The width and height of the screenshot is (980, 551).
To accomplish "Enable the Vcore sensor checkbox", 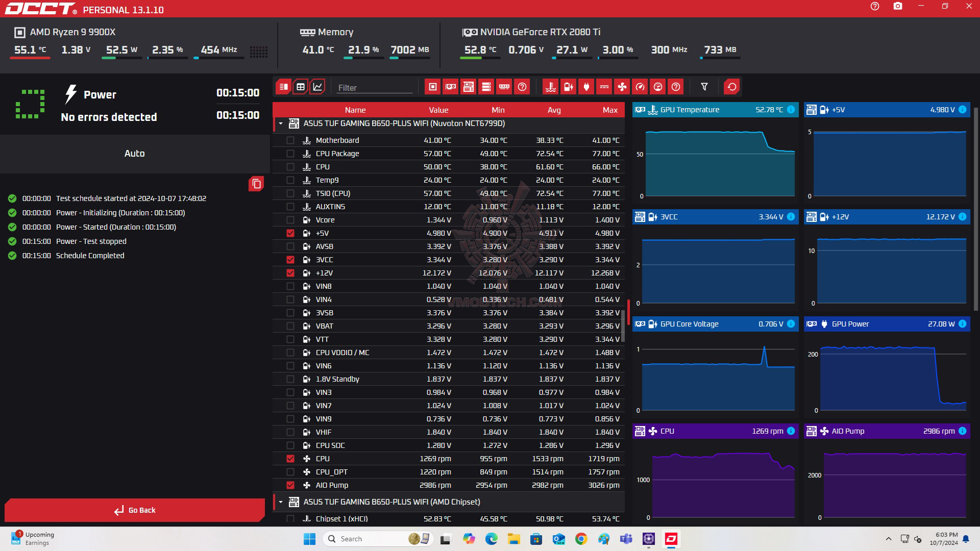I will coord(290,220).
